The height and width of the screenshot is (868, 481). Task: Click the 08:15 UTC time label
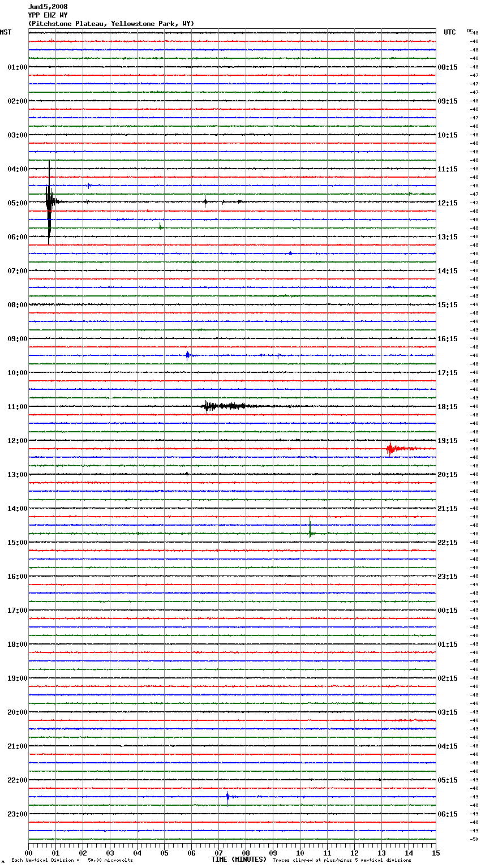[x=448, y=67]
